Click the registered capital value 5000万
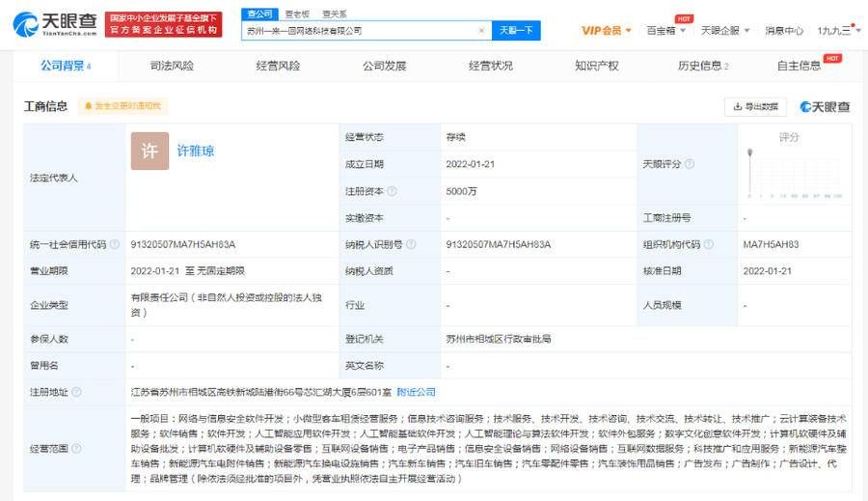 (x=461, y=191)
